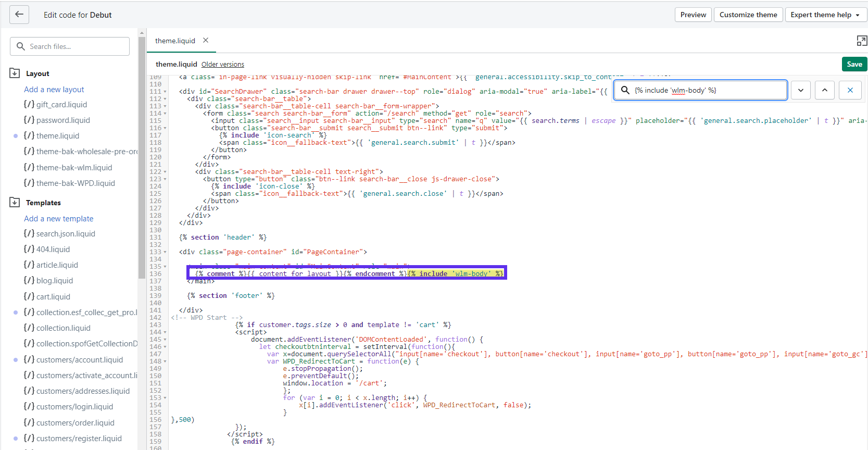The width and height of the screenshot is (868, 450).
Task: Click Customize theme button
Action: 748,15
